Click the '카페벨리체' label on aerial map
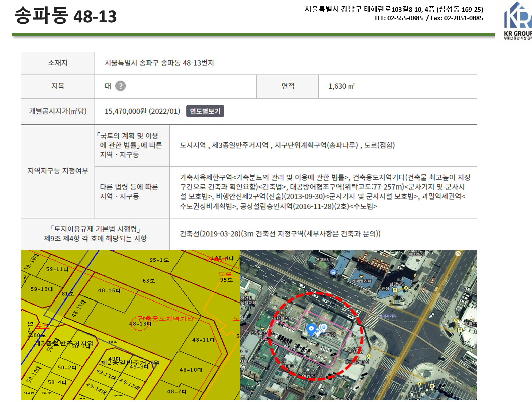The height and width of the screenshot is (402, 532). click(362, 281)
